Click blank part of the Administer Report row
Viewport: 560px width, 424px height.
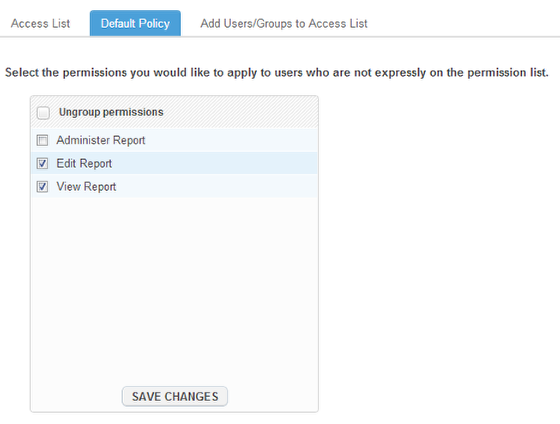pos(230,140)
